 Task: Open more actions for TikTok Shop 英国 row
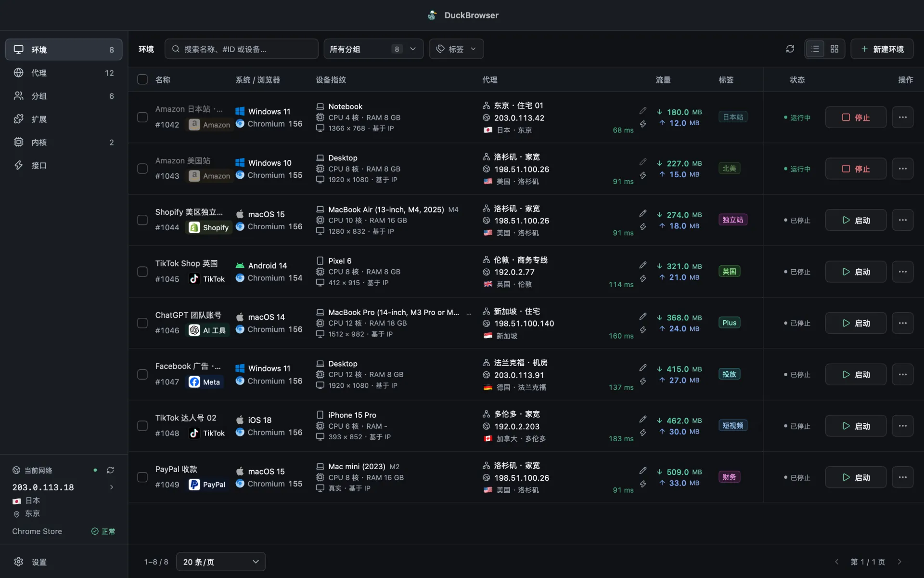click(902, 272)
